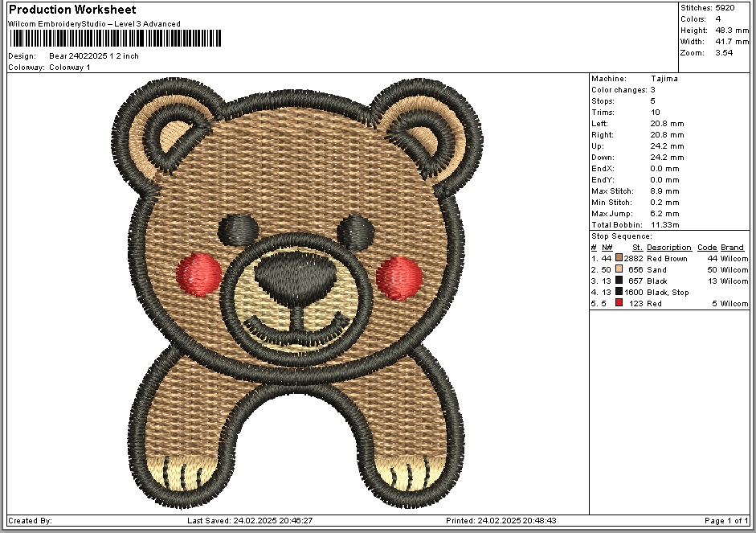This screenshot has height=533, width=756.
Task: Click the design name Bear 24022025
Action: [94, 56]
